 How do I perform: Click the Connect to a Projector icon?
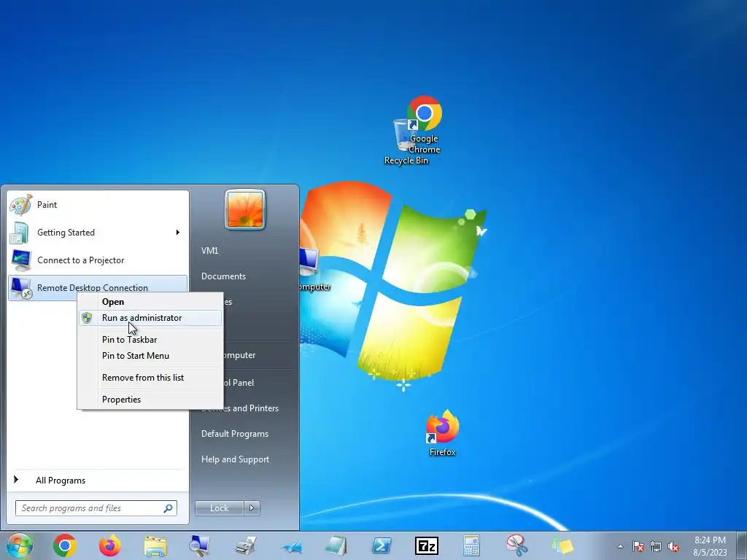[21, 260]
